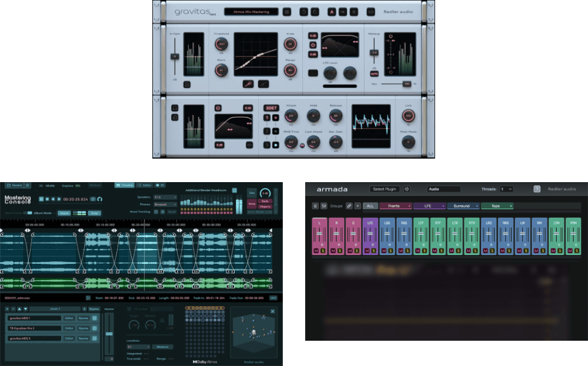The width and height of the screenshot is (588, 366).
Task: Skip to next track in Mastering Console
Action: click(59, 199)
